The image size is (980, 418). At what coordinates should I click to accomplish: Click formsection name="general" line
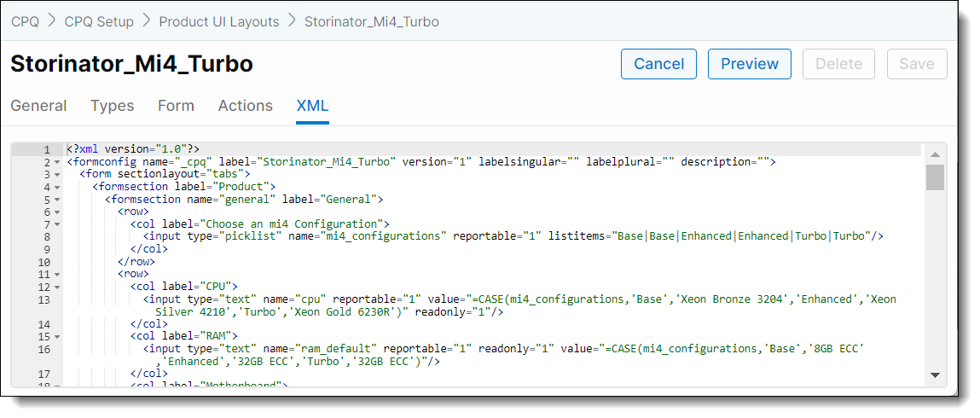point(245,200)
